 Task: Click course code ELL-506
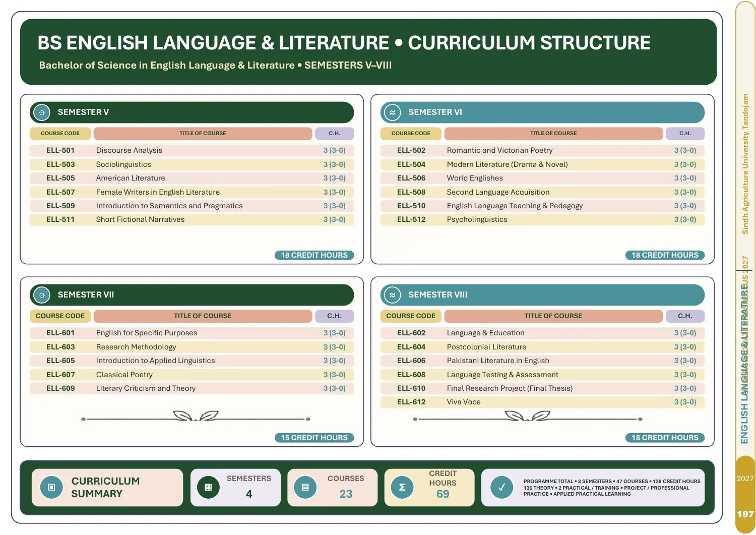coord(411,178)
